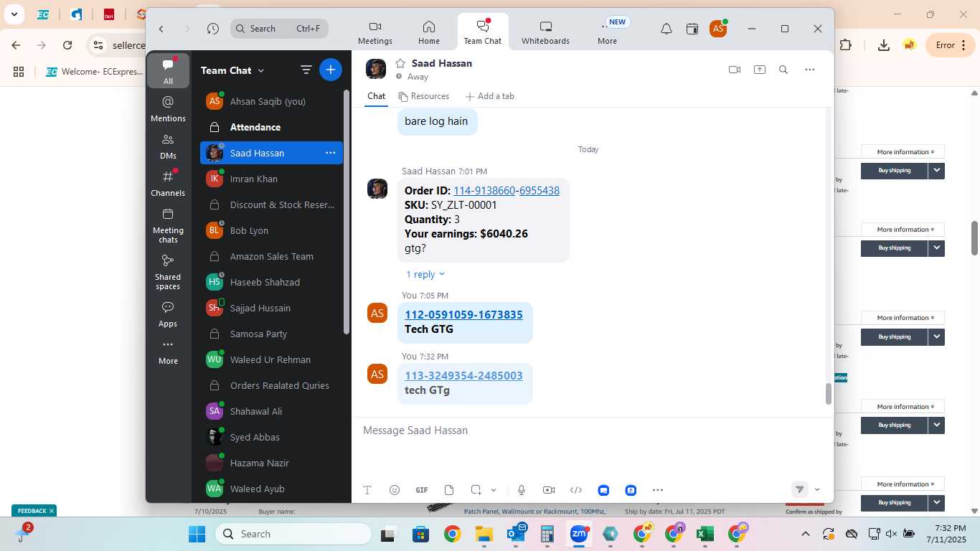Attach a file to the message

point(449,490)
